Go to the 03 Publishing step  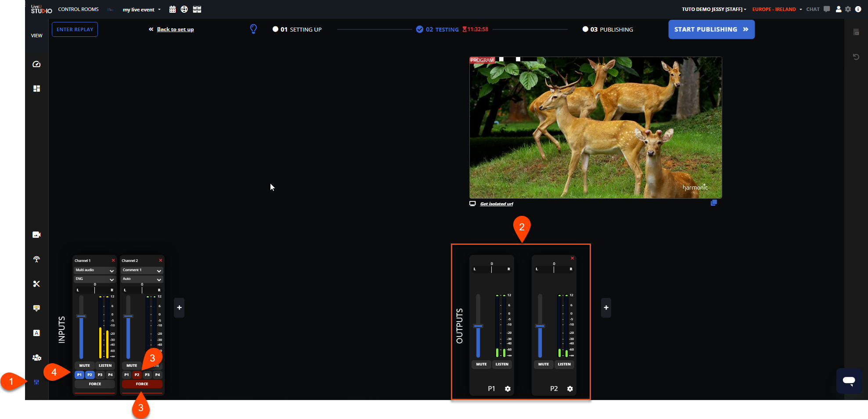[x=608, y=29]
